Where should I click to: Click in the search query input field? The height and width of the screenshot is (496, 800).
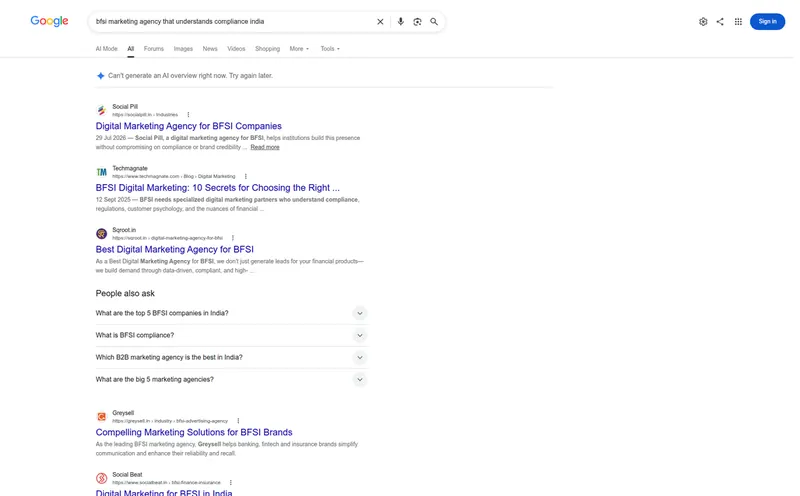click(232, 21)
